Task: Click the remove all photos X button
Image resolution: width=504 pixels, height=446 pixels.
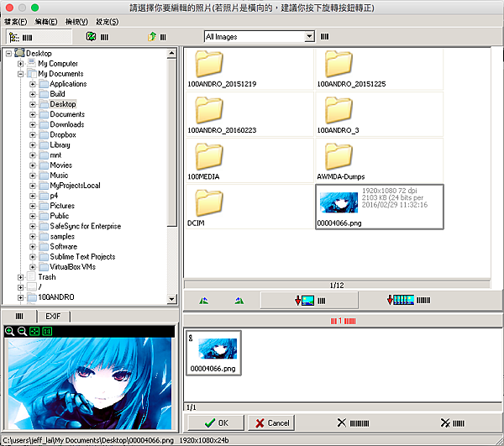Action: tap(453, 422)
